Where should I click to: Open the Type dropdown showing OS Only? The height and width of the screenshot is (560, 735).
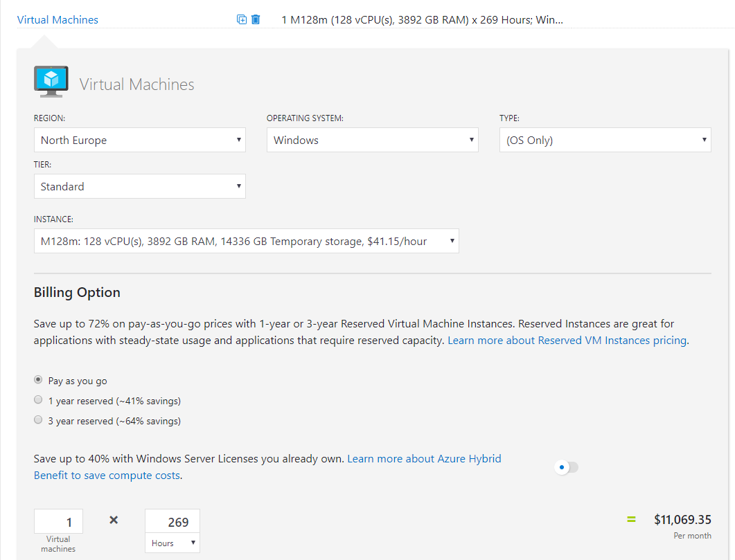tap(605, 140)
